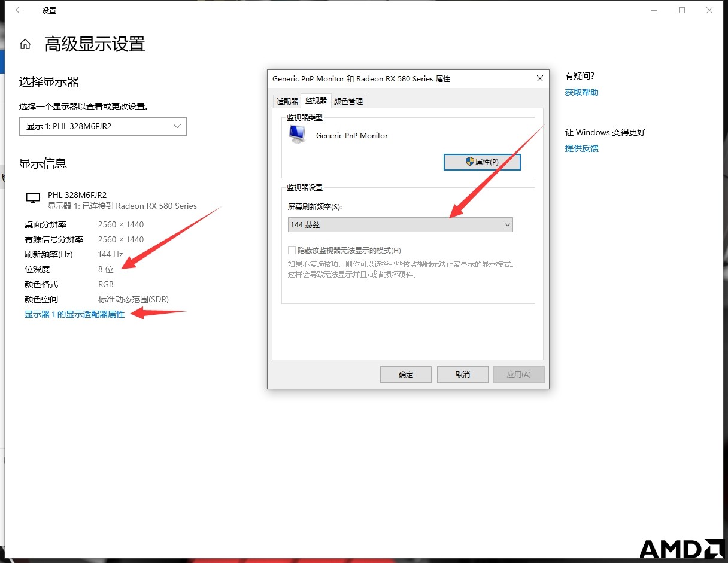The image size is (728, 563).
Task: Open display adapter properties for display 1
Action: 74,314
